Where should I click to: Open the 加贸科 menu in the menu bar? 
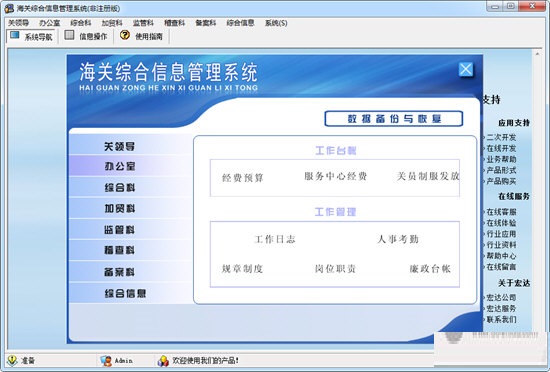pos(112,23)
